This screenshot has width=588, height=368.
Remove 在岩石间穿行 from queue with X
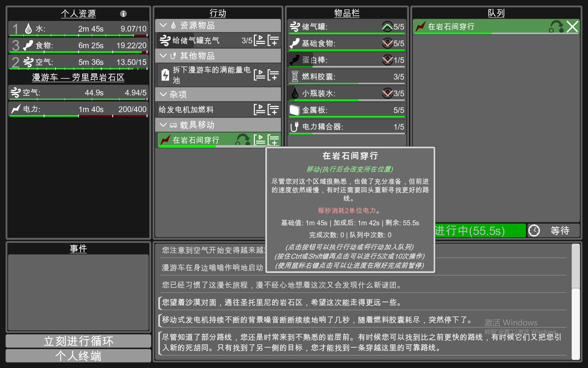[x=572, y=27]
